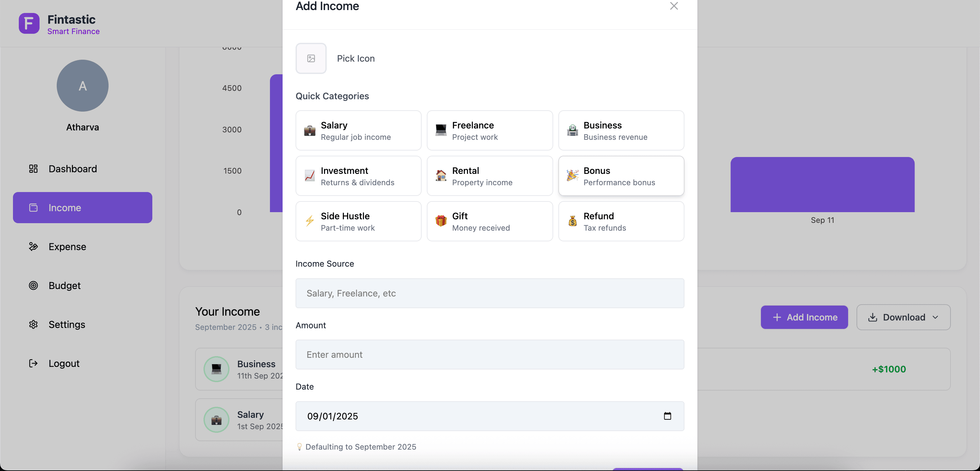Click the Income Source input field
The width and height of the screenshot is (980, 471).
pos(490,293)
